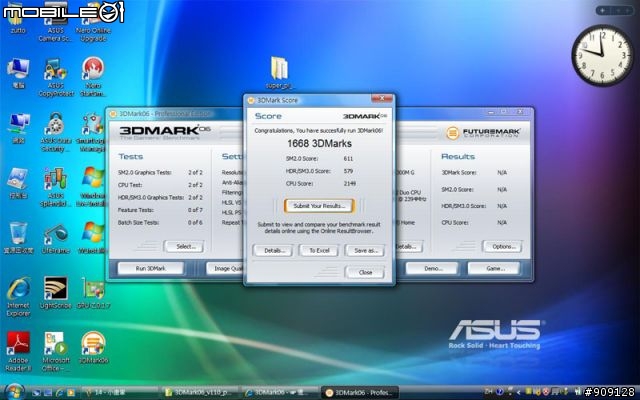
Task: Open Adobe Reader 8 from the desktop
Action: [x=18, y=352]
